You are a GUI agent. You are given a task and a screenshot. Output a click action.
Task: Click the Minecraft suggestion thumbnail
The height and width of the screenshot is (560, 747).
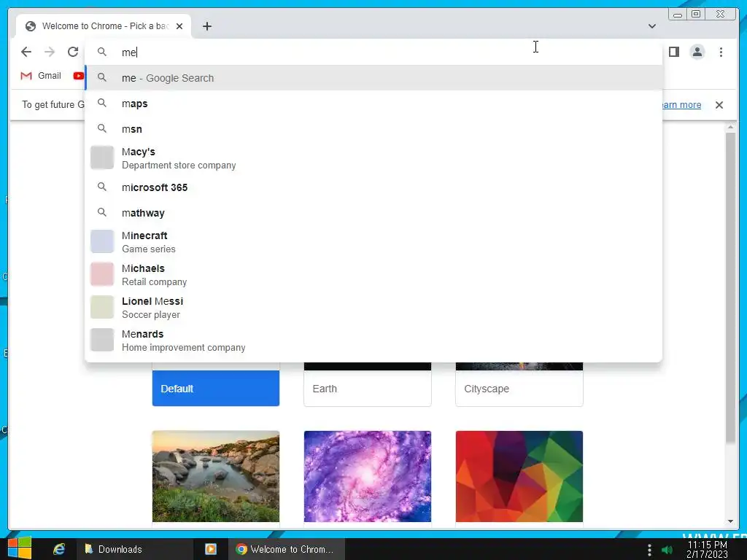coord(102,241)
